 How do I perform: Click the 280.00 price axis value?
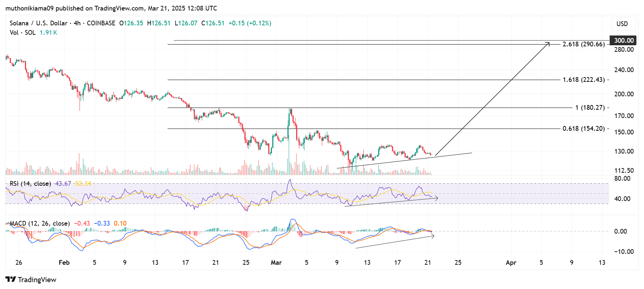pyautogui.click(x=624, y=50)
